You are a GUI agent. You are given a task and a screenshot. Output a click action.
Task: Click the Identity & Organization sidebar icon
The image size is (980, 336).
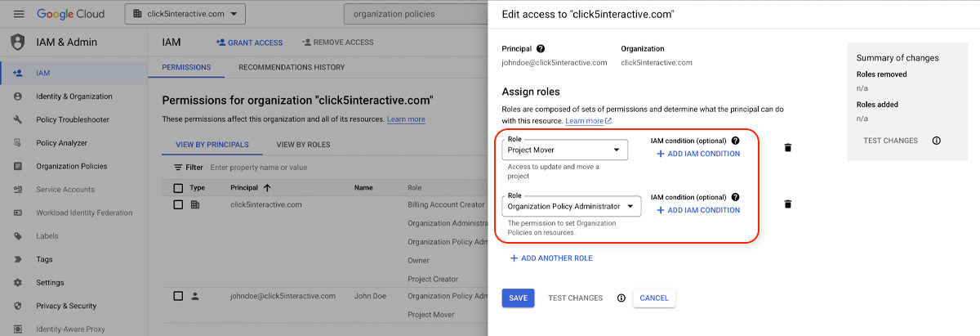18,96
